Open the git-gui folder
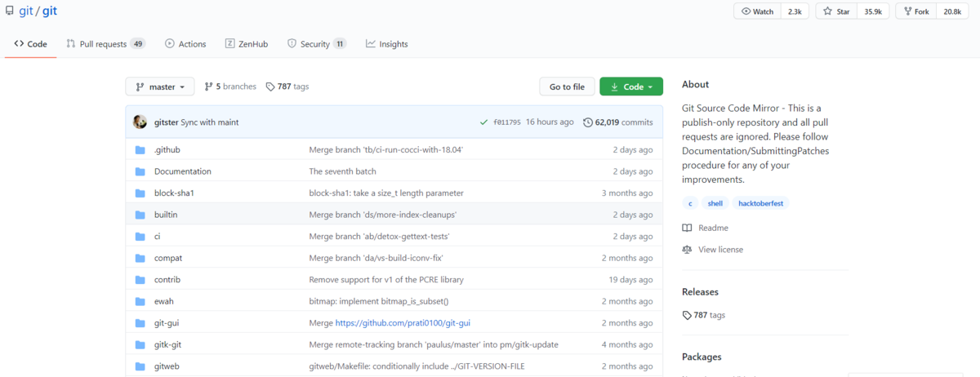Viewport: 980px width, 377px height. pos(167,323)
